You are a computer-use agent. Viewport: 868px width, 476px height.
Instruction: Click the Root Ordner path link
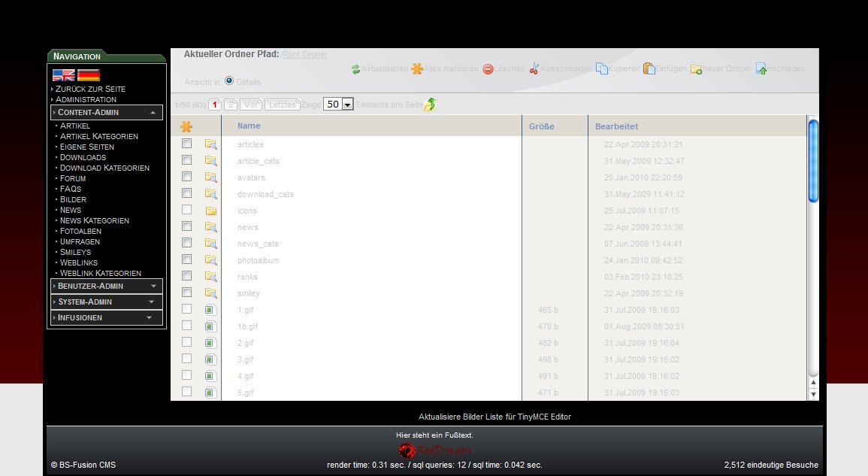(305, 55)
